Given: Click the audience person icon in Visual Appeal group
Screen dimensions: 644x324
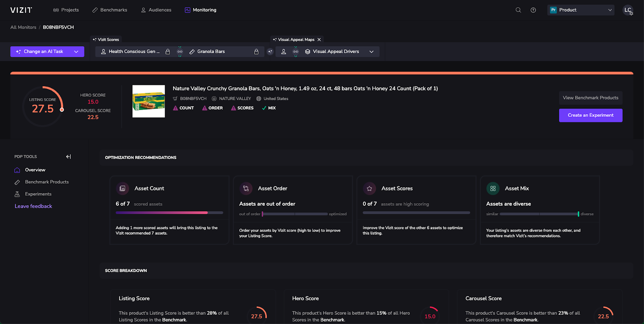Looking at the screenshot, I should tap(284, 52).
